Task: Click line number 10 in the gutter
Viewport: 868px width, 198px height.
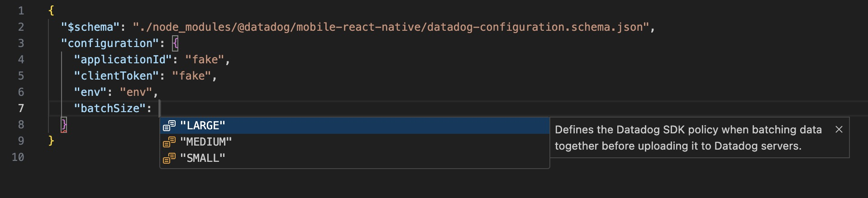Action: pyautogui.click(x=18, y=157)
